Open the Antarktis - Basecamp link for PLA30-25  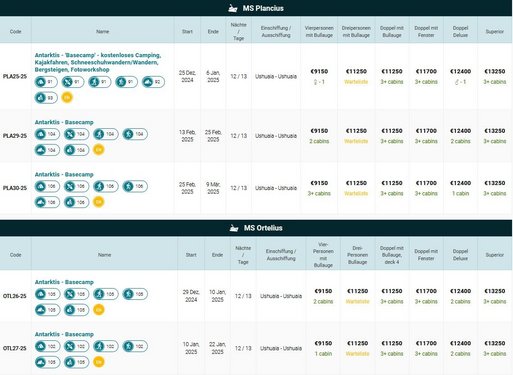pos(64,175)
